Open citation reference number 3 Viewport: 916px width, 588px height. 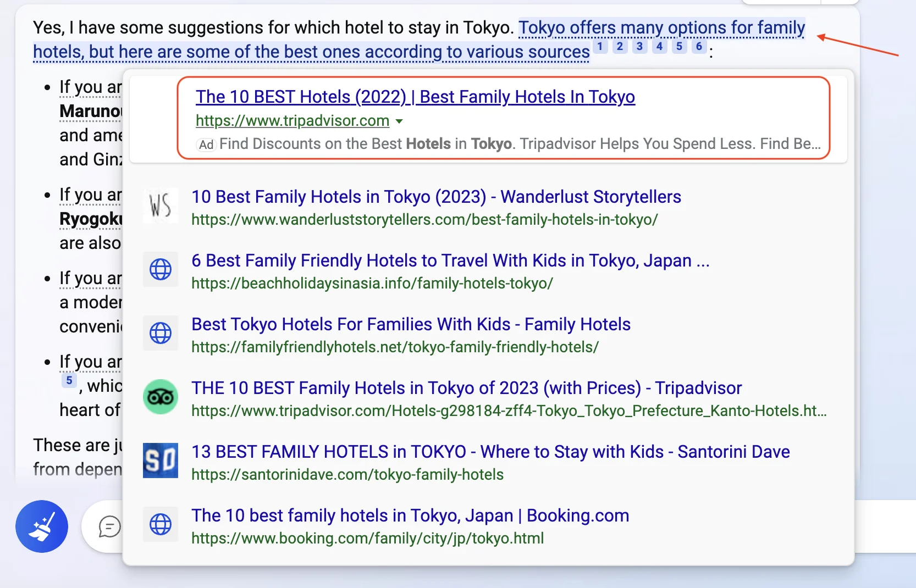[639, 47]
